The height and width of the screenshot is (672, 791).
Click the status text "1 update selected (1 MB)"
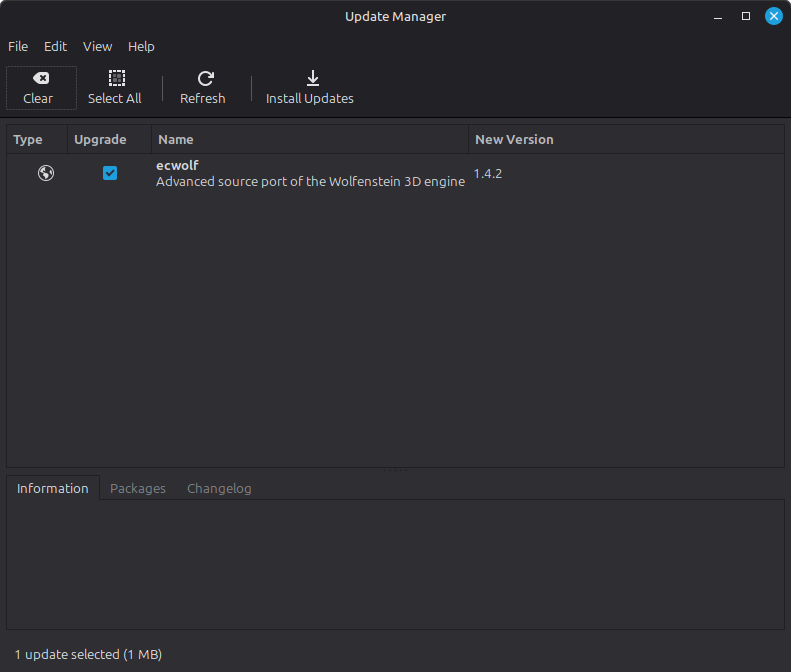tap(88, 654)
